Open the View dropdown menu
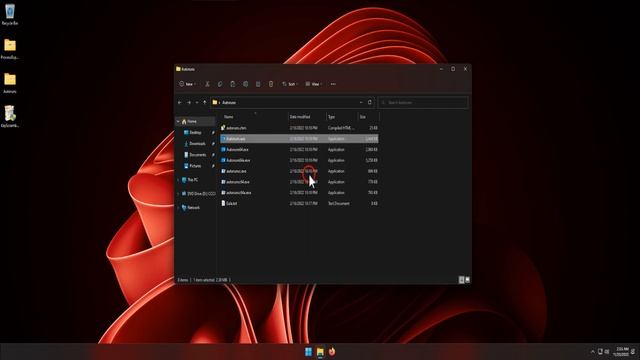The width and height of the screenshot is (640, 360). coord(313,84)
